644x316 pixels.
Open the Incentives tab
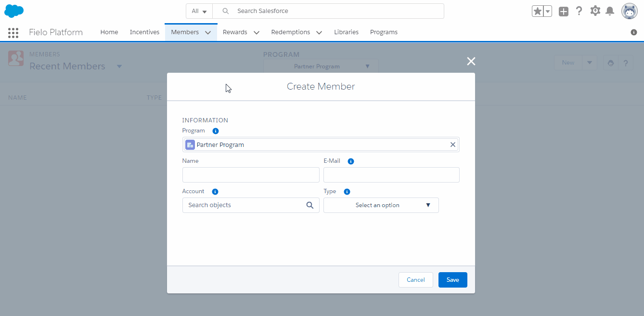tap(144, 32)
